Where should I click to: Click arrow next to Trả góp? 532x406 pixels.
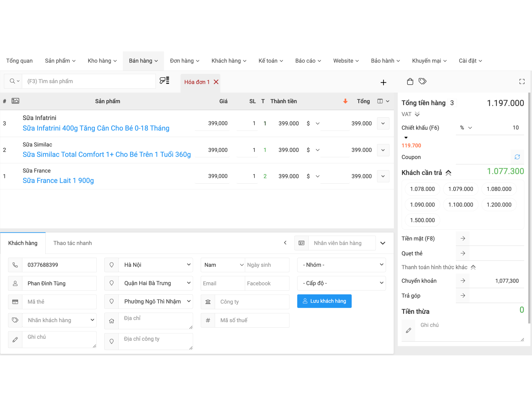coord(463,295)
